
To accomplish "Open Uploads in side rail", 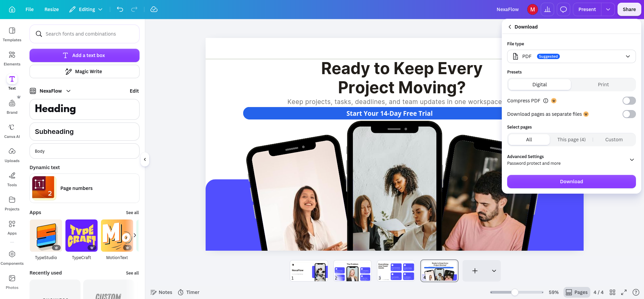I will (12, 155).
